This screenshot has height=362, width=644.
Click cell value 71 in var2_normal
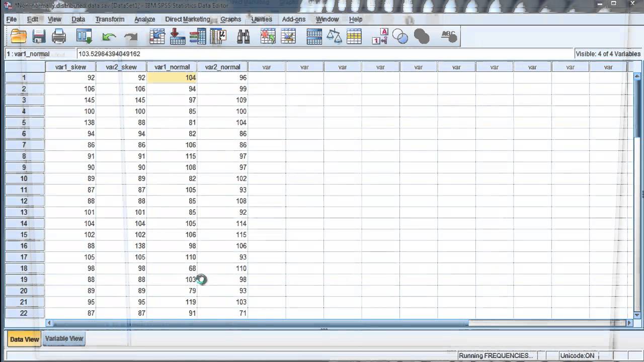(222, 313)
